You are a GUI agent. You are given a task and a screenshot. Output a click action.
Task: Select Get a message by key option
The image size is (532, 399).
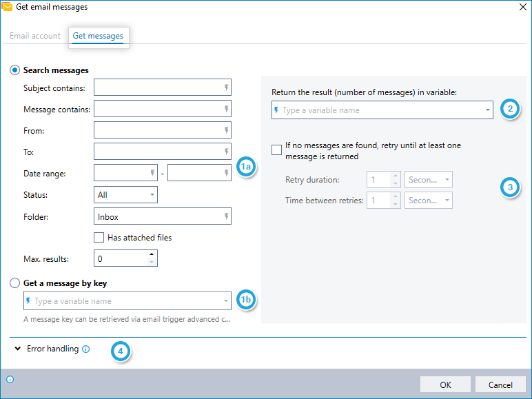14,283
